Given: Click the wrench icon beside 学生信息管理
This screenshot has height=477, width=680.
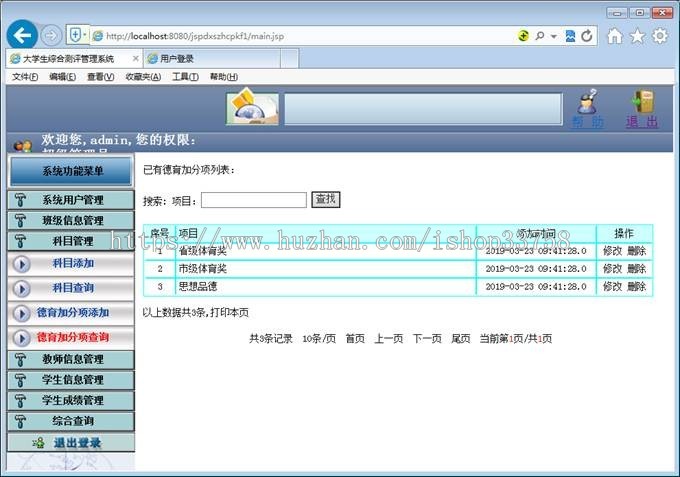Looking at the screenshot, I should [x=20, y=380].
